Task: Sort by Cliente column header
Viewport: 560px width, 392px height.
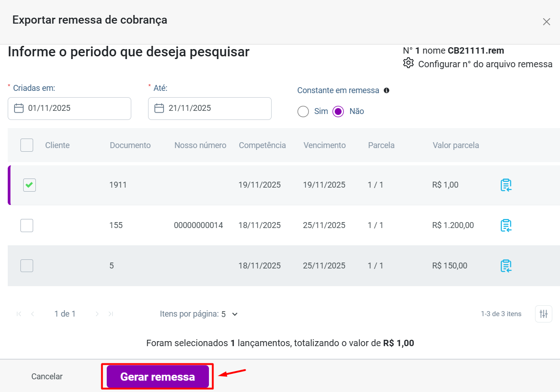Action: [x=57, y=145]
